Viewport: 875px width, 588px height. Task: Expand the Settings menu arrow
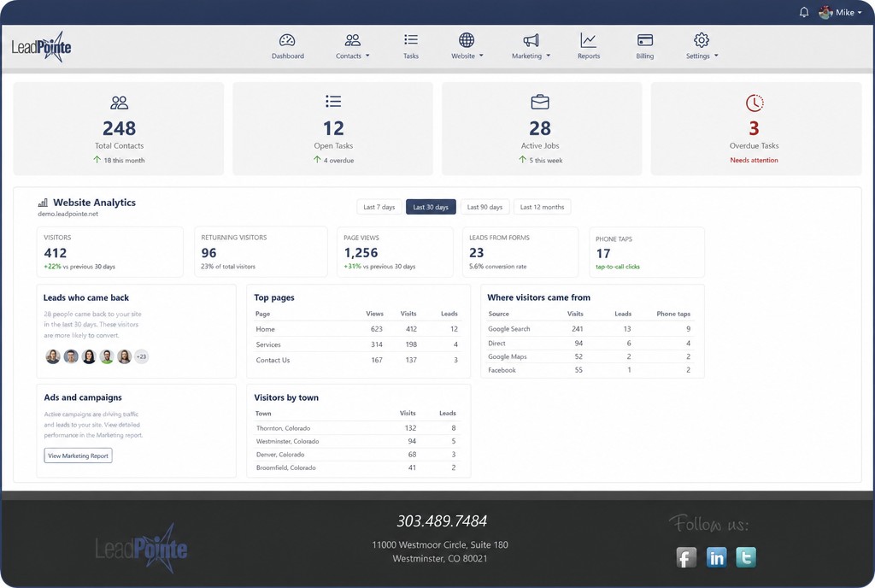point(716,56)
